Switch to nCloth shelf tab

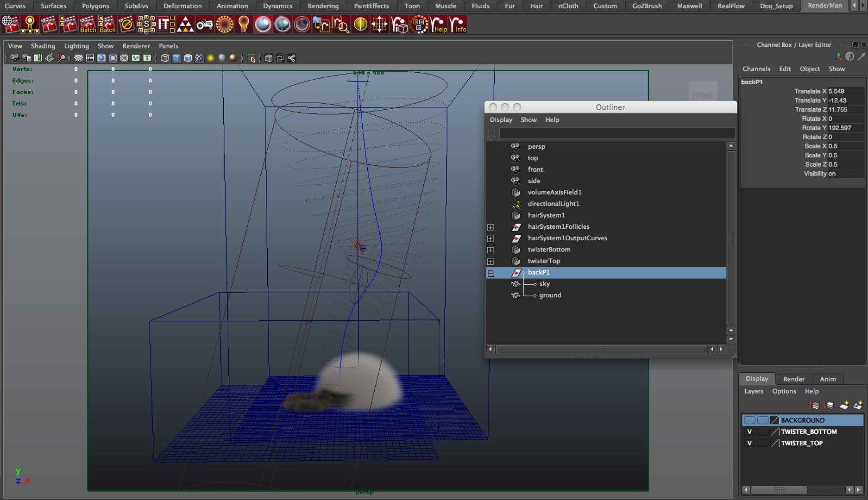[x=568, y=6]
